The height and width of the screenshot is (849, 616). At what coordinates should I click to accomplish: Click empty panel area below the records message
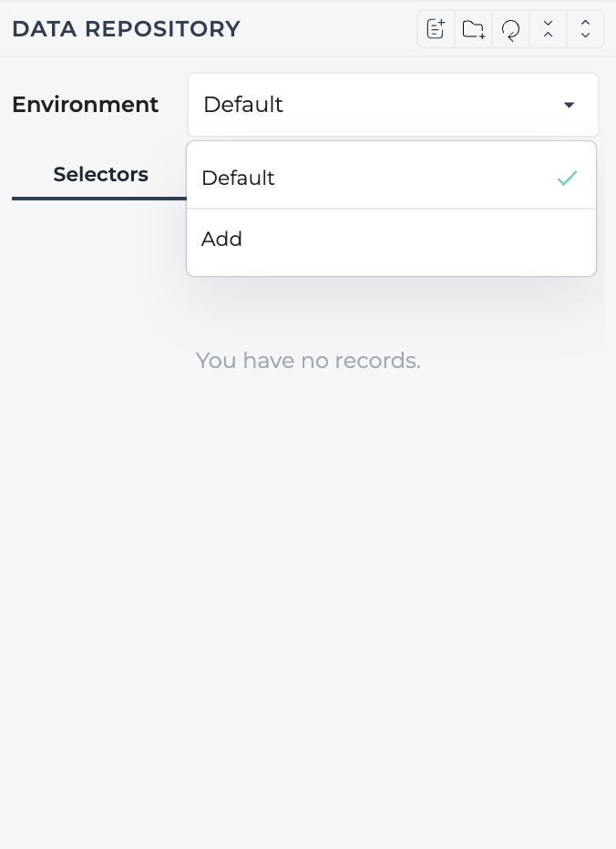pos(308,596)
